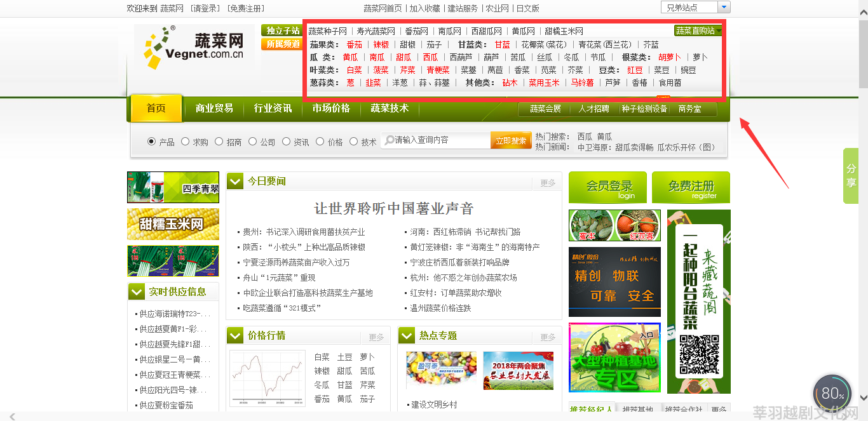Open the 市场价格 navigation tab
Image resolution: width=868 pixels, height=421 pixels.
point(331,109)
